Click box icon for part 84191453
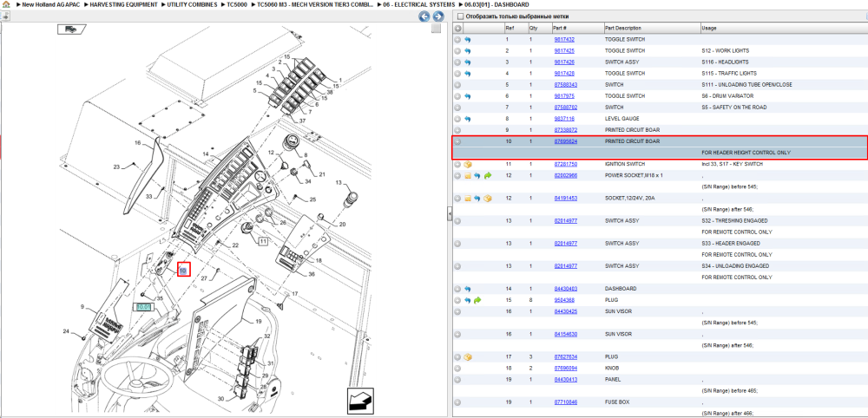The image size is (868, 418). pos(488,199)
